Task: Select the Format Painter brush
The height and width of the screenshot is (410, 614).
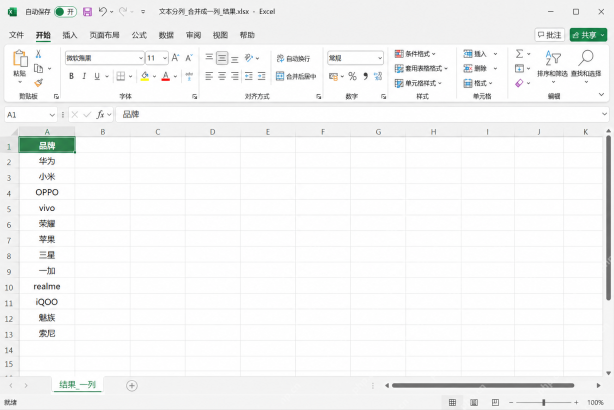Action: click(x=38, y=83)
